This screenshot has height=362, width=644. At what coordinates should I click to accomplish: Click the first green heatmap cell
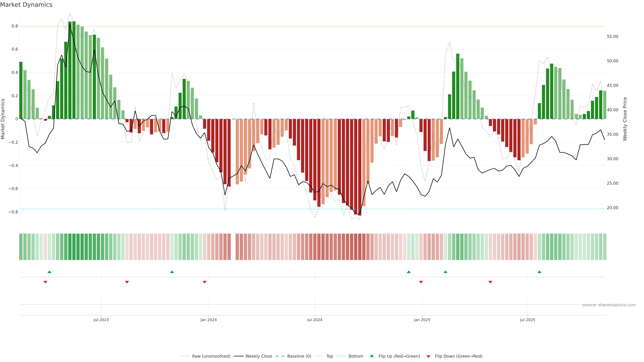coord(21,247)
